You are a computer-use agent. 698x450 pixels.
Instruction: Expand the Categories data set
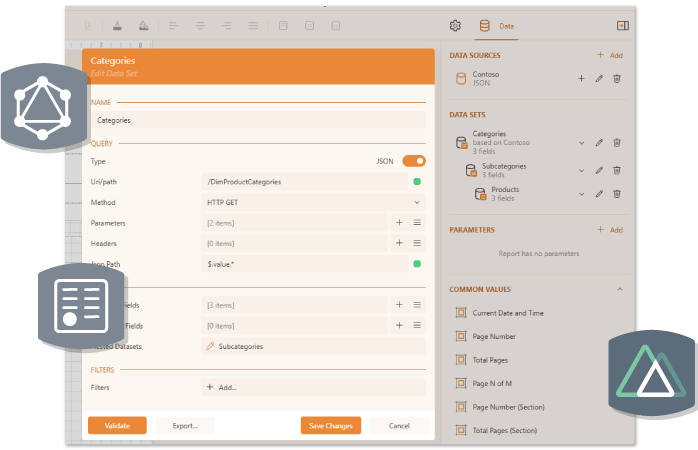[x=581, y=143]
